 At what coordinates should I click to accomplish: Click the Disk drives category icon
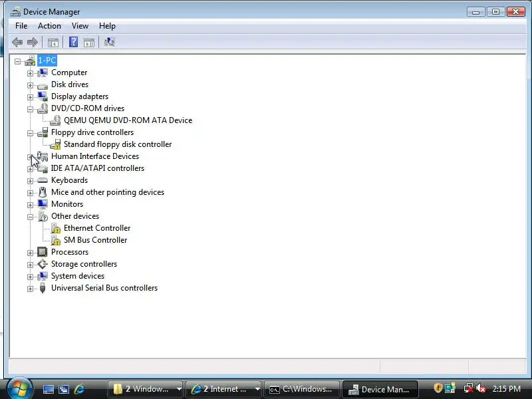(x=43, y=85)
